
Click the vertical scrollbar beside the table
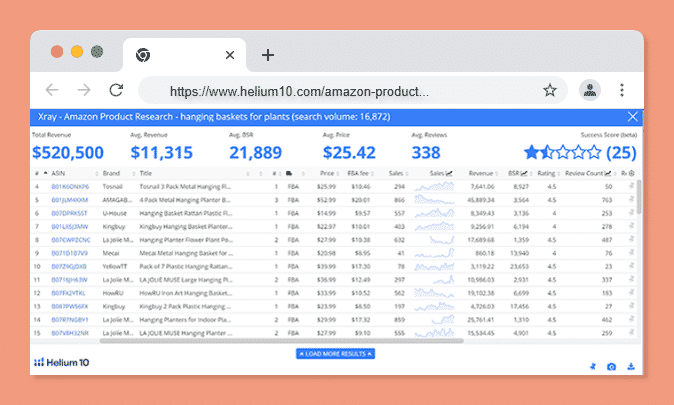click(639, 197)
